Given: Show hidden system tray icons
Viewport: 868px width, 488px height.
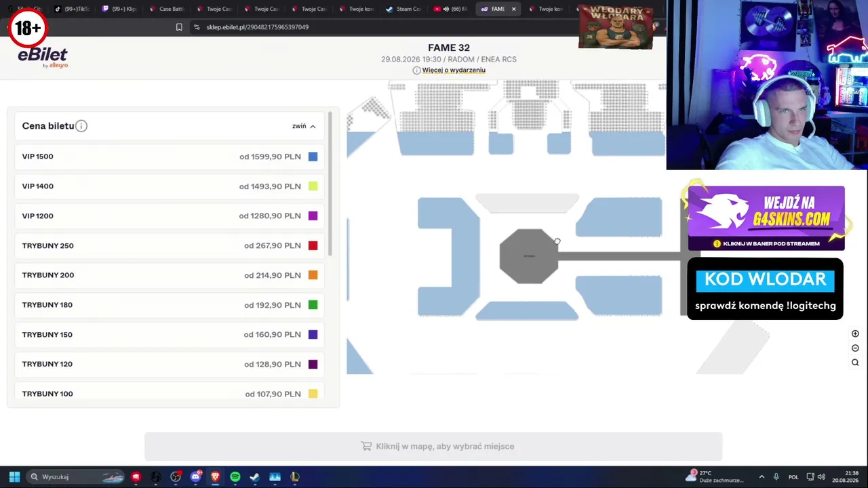Looking at the screenshot, I should [762, 476].
